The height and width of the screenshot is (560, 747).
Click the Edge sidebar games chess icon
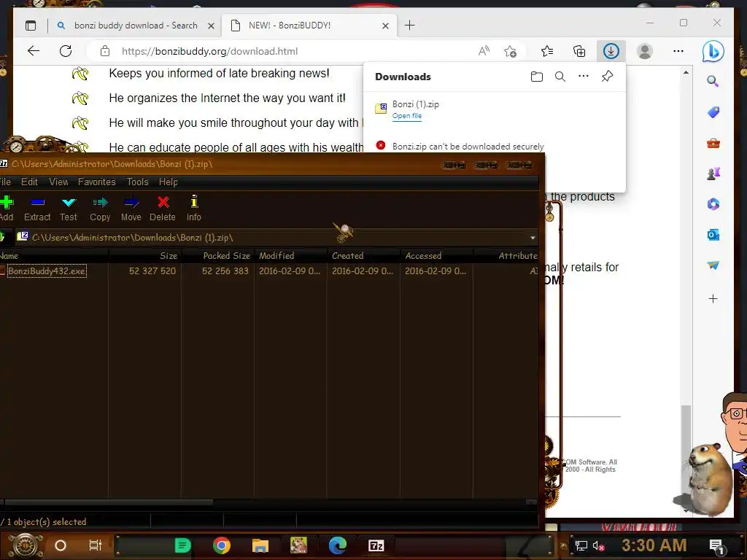[x=713, y=174]
